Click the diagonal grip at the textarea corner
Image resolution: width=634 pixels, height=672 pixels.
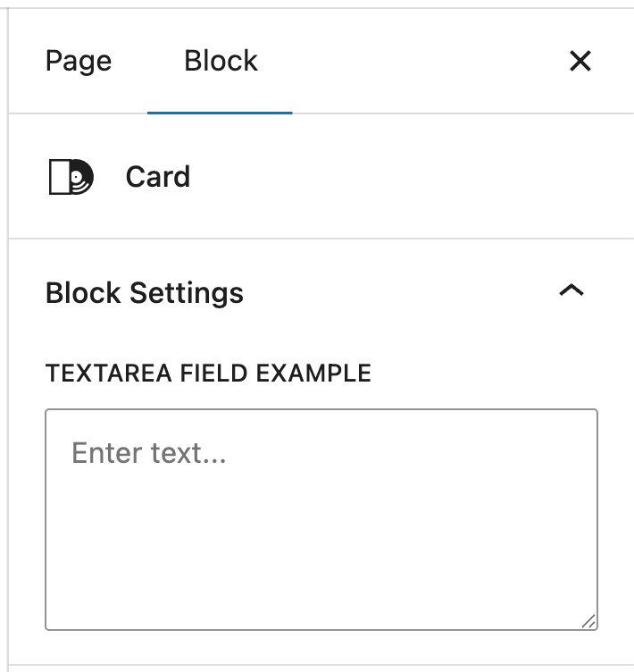click(588, 621)
